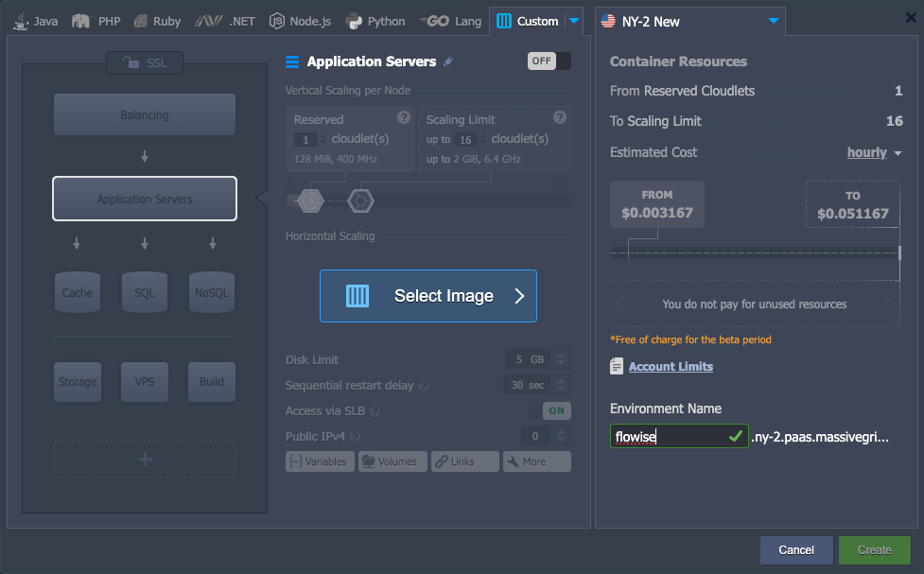Image resolution: width=924 pixels, height=574 pixels.
Task: Select the Custom tab
Action: 528,21
